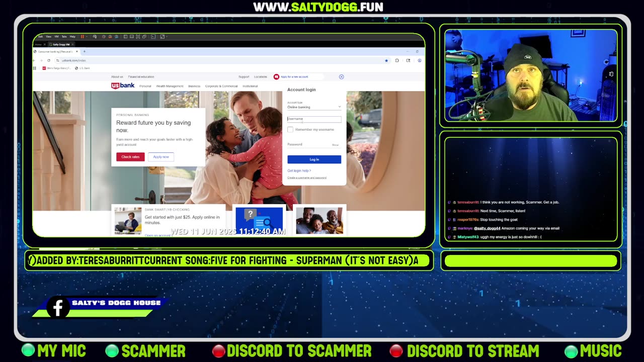Open the VMware View menu
This screenshot has width=644, height=362.
pos(49,37)
